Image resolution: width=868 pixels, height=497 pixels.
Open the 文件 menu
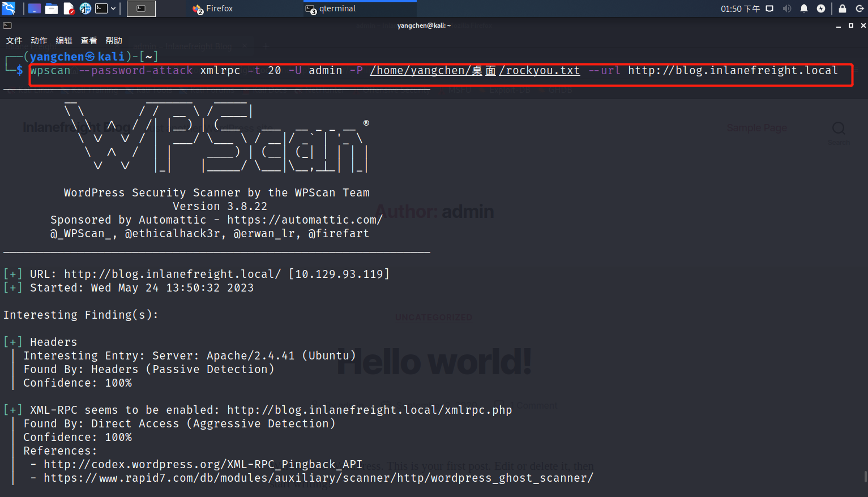tap(14, 41)
